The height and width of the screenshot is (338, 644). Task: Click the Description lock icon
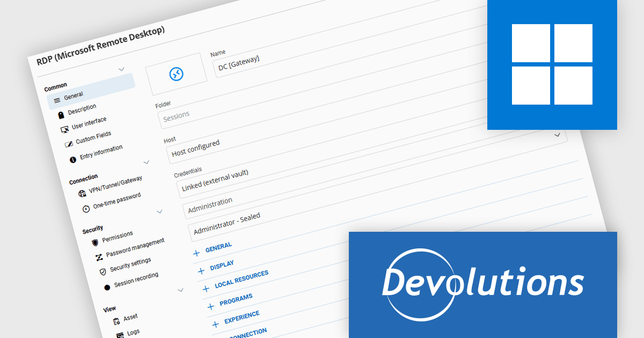pos(61,115)
